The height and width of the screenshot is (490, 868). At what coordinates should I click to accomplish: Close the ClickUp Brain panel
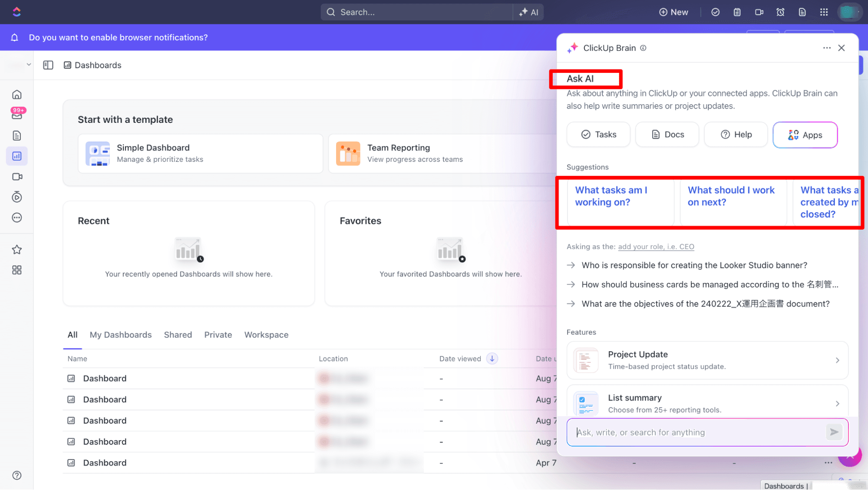842,48
